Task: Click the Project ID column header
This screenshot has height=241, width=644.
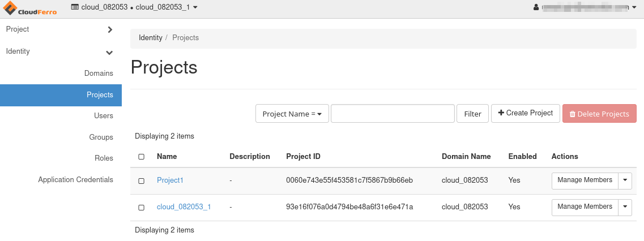Action: pos(303,157)
